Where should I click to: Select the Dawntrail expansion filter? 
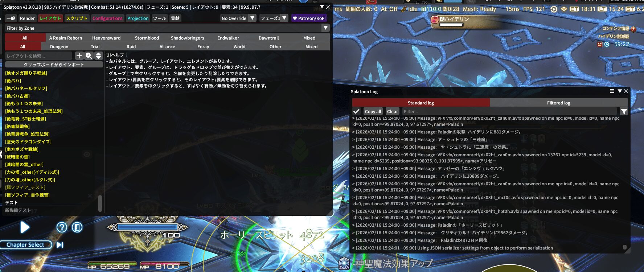coord(268,38)
